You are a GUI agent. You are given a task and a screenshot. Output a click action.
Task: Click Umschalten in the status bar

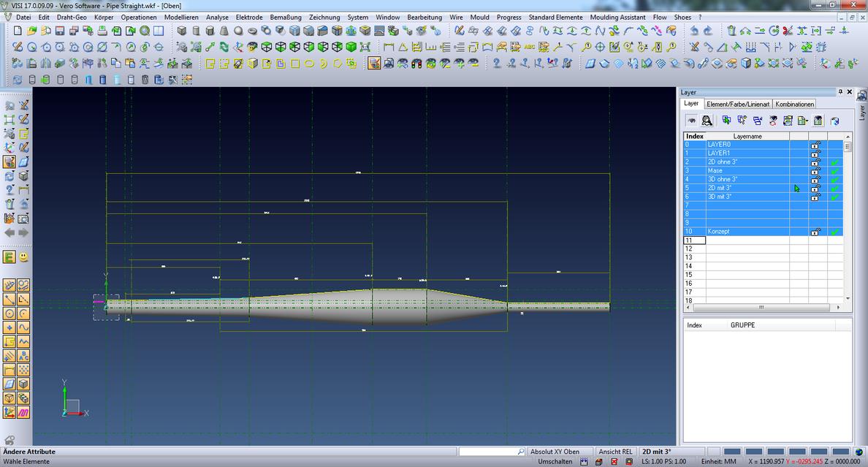(555, 462)
